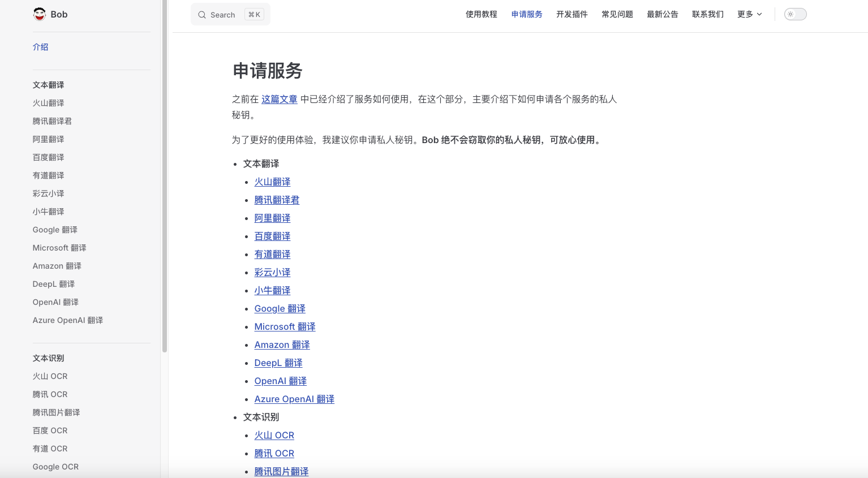Click the sidebar vertical scrollbar
Image resolution: width=868 pixels, height=478 pixels.
[x=165, y=176]
